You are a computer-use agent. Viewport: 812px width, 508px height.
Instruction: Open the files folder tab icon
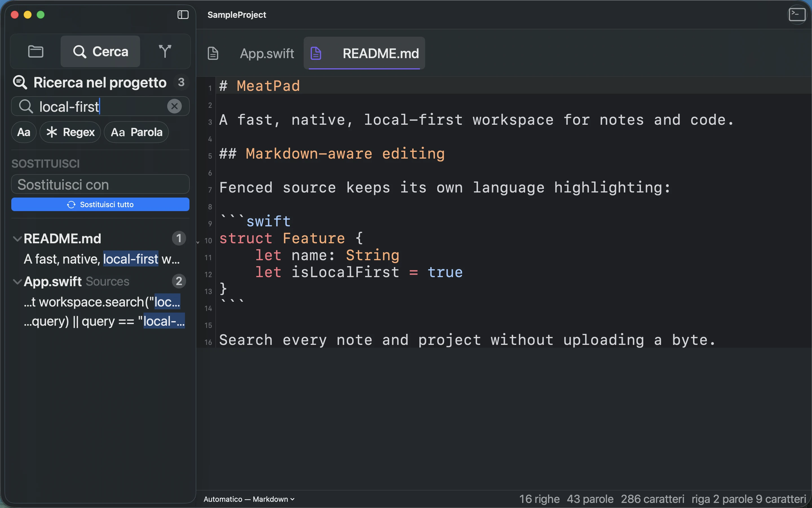[x=36, y=51]
